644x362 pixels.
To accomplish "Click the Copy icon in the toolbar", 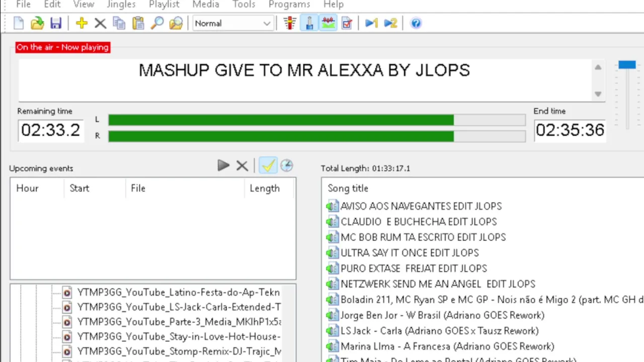I will click(x=119, y=23).
